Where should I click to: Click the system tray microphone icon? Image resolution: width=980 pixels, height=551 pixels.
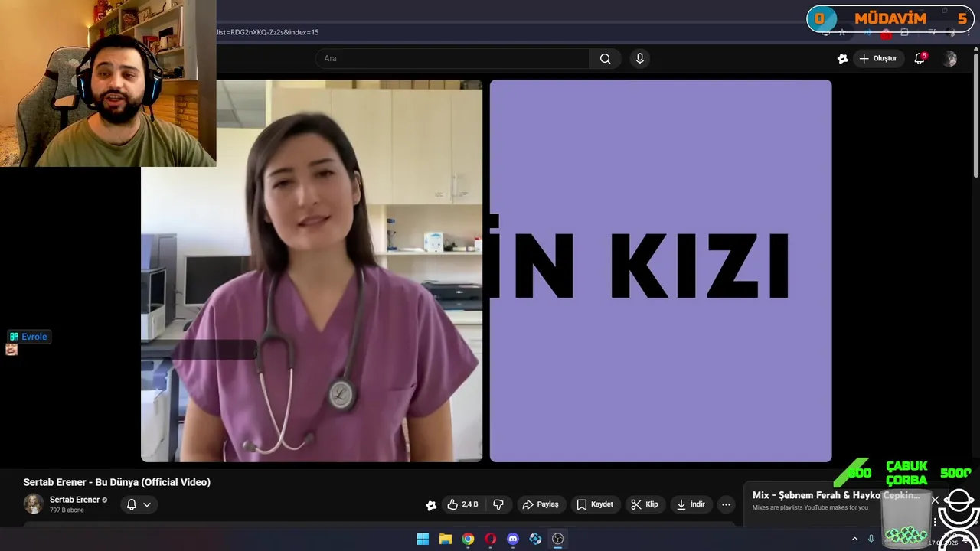871,539
